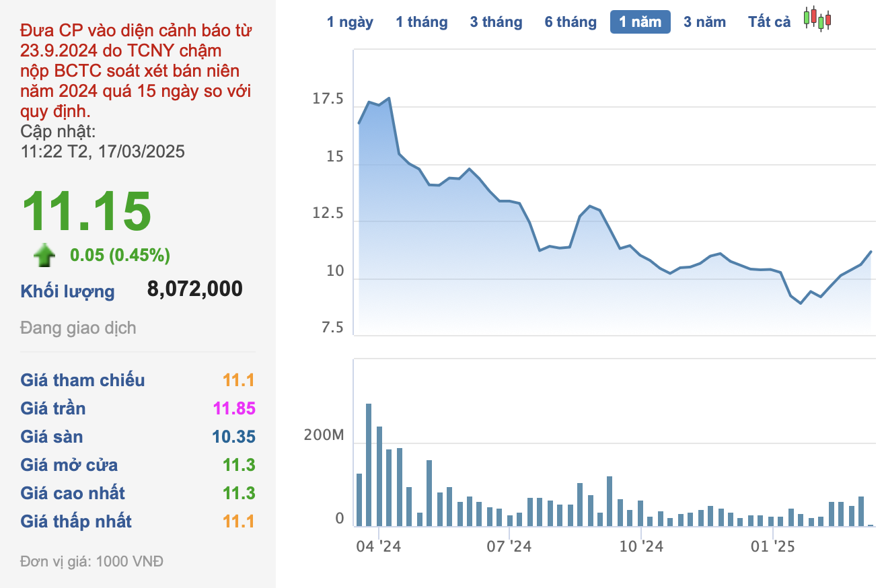
Task: Select the '3 năm' time range tab
Action: tap(704, 22)
